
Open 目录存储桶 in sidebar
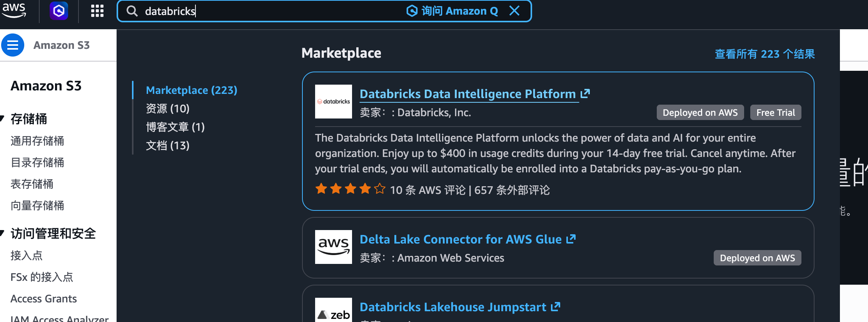(37, 162)
